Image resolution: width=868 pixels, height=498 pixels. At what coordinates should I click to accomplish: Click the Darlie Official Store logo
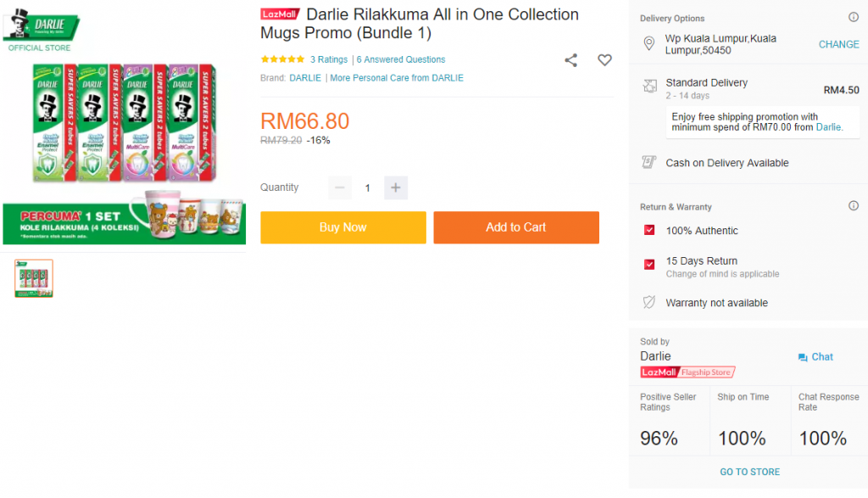(40, 30)
